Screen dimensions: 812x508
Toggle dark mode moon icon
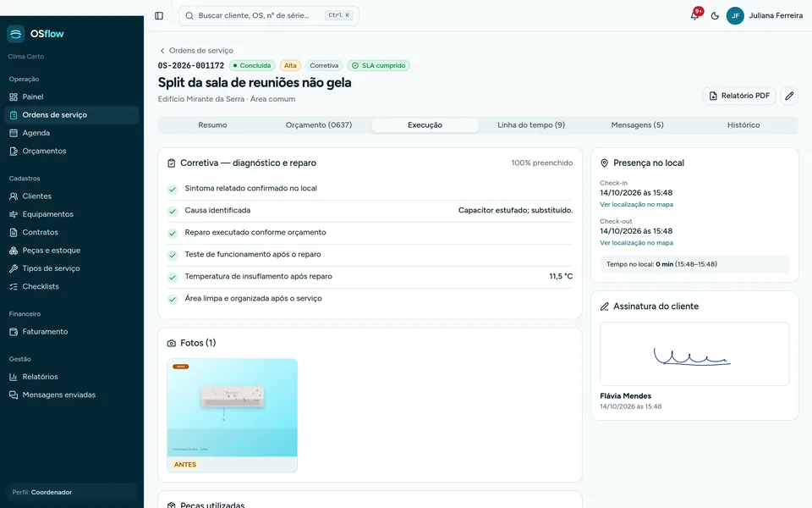click(715, 15)
